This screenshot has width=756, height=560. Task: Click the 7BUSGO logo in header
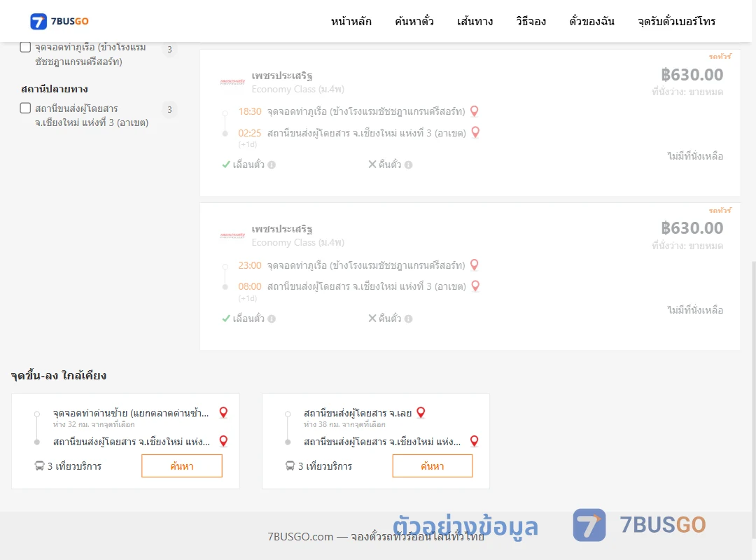tap(59, 21)
